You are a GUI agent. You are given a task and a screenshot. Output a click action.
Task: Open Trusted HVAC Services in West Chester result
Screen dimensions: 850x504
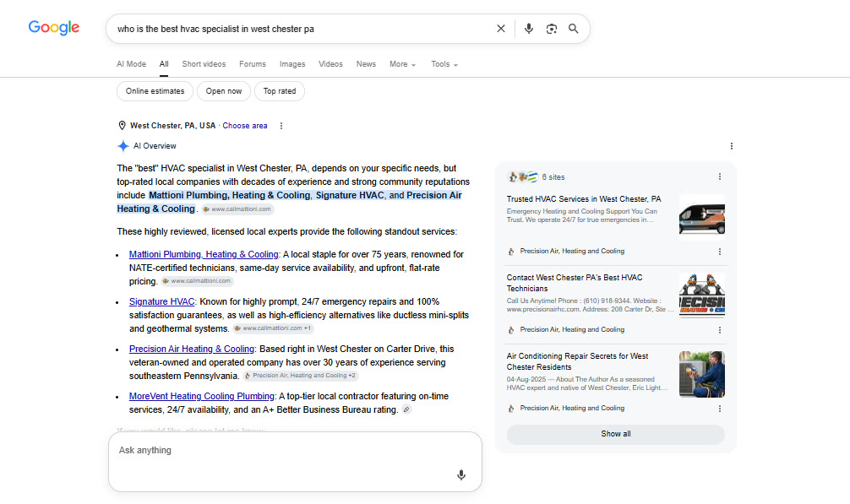point(584,199)
